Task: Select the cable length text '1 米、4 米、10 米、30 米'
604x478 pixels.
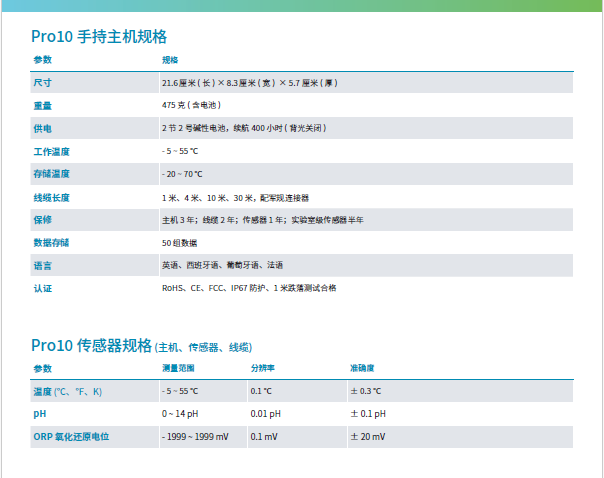Action: tap(207, 198)
